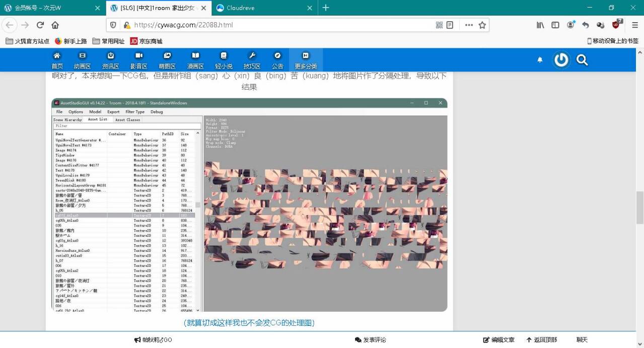Screen dimensions: 644x348
Task: Open site notifications bell
Action: (540, 60)
